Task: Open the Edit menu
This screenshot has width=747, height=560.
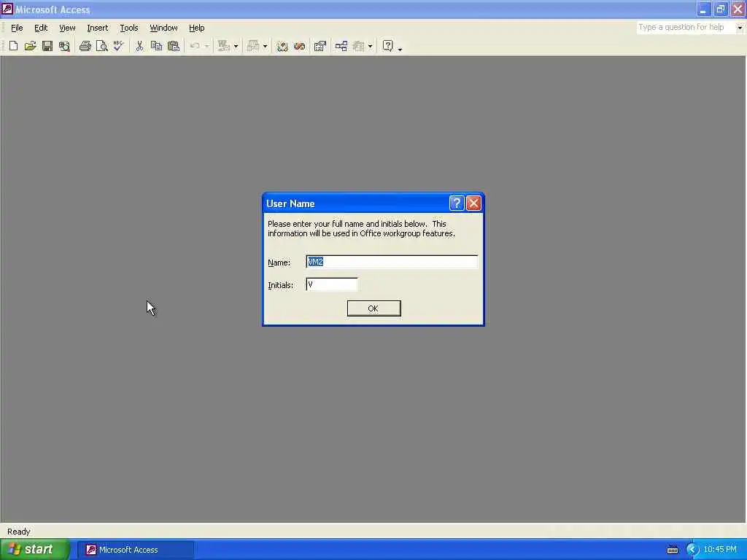Action: coord(41,28)
